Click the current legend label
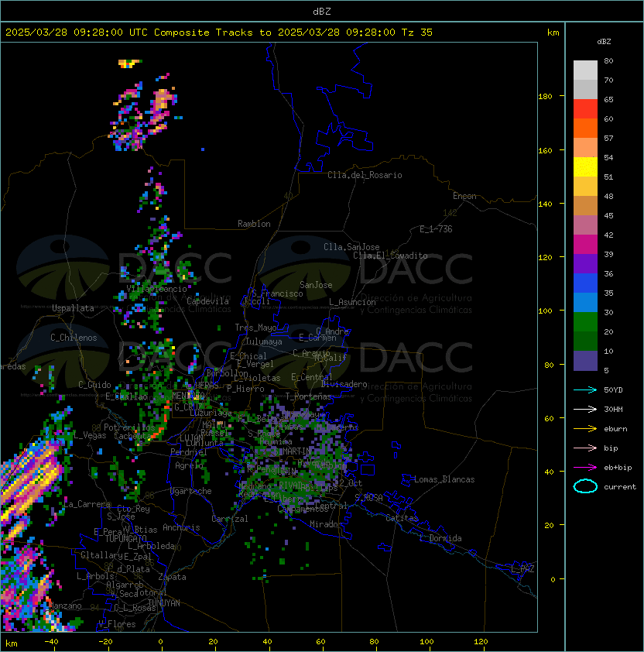644x652 pixels. [x=620, y=487]
